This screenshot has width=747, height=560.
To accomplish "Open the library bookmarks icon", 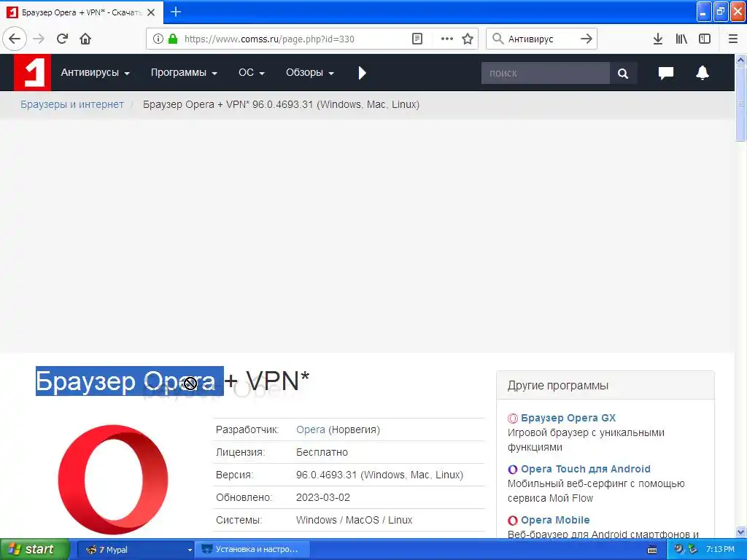I will (x=681, y=39).
